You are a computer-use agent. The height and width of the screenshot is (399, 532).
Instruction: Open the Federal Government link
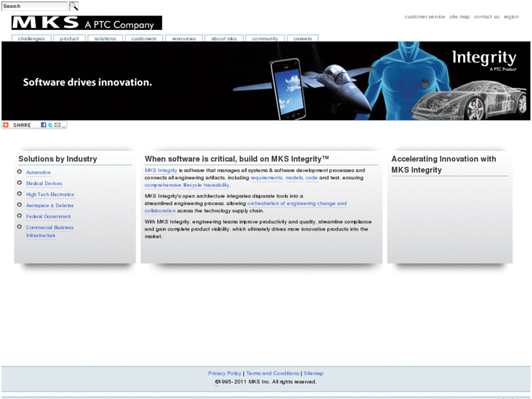point(48,217)
